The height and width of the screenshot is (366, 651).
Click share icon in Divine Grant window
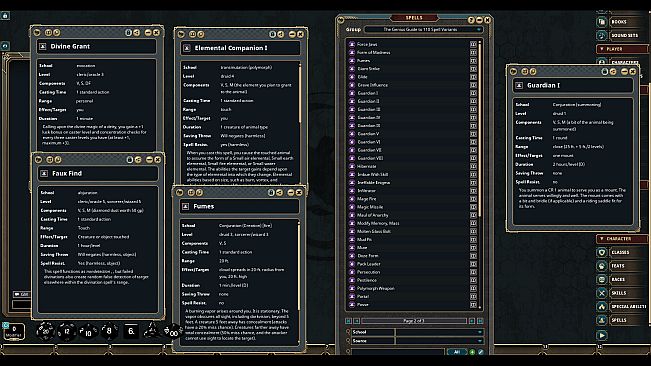137,32
